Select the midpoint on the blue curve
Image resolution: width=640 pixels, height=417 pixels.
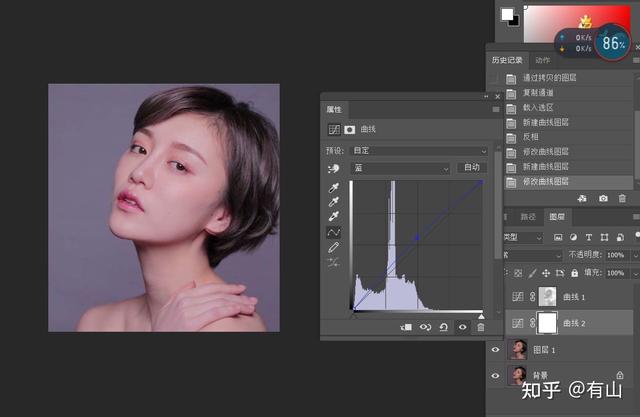417,237
